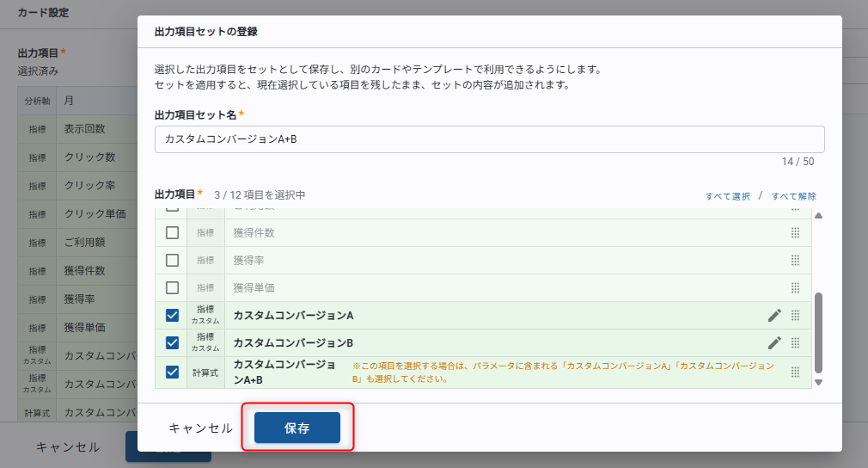The image size is (868, 468).
Task: Click the カスタムコンバージョンA+B formula label
Action: (x=284, y=373)
